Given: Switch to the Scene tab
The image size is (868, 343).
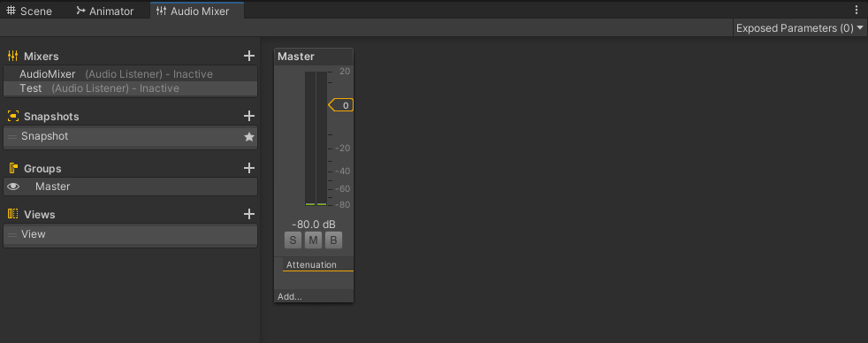Looking at the screenshot, I should [x=29, y=11].
